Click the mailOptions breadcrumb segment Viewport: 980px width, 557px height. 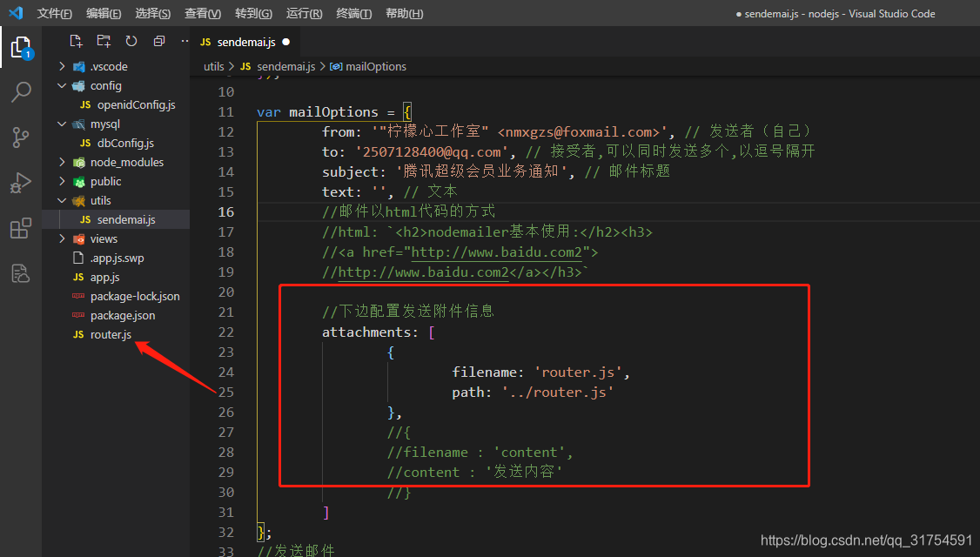pos(376,66)
